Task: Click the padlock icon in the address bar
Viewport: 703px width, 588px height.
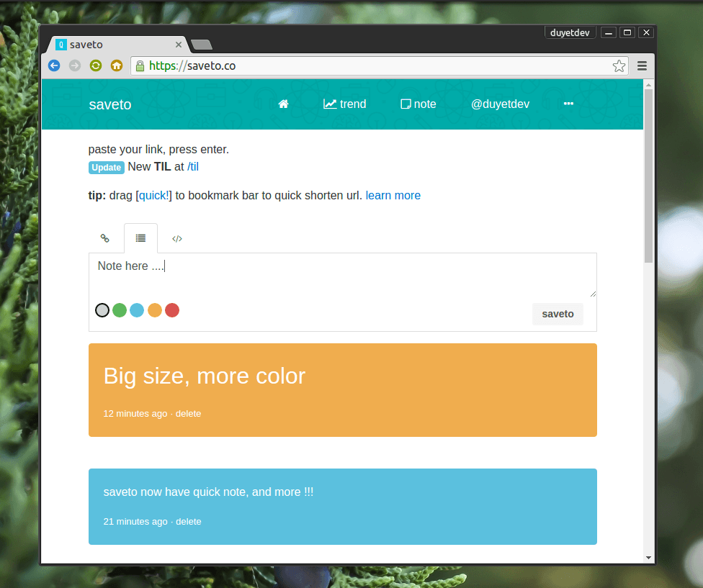Action: tap(139, 65)
